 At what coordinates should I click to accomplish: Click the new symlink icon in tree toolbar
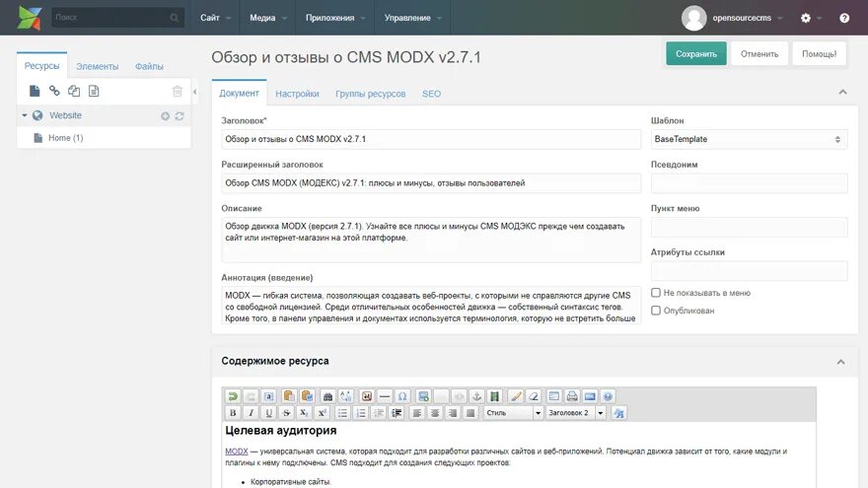[x=74, y=91]
